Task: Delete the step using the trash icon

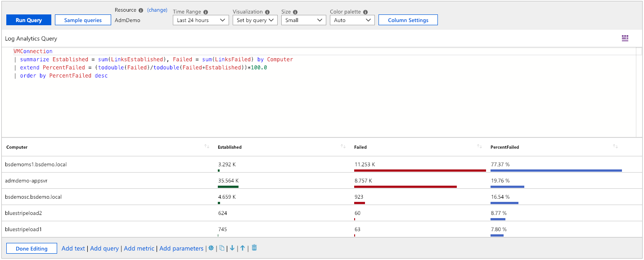Action: pos(254,248)
